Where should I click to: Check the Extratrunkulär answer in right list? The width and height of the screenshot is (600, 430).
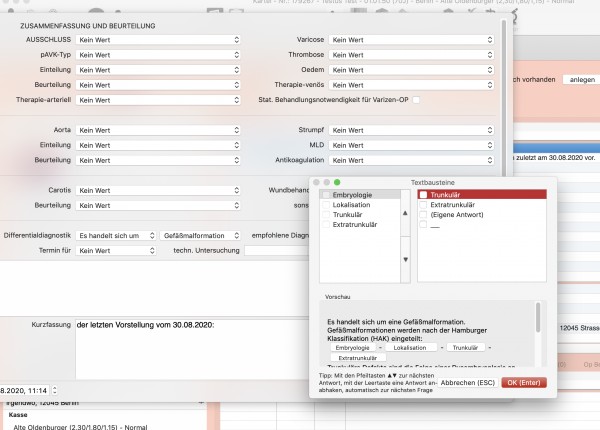point(423,205)
